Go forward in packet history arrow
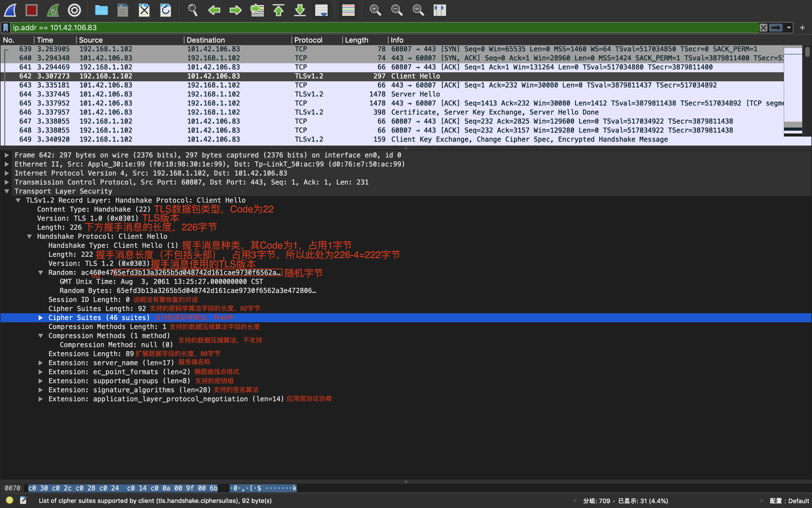 235,10
